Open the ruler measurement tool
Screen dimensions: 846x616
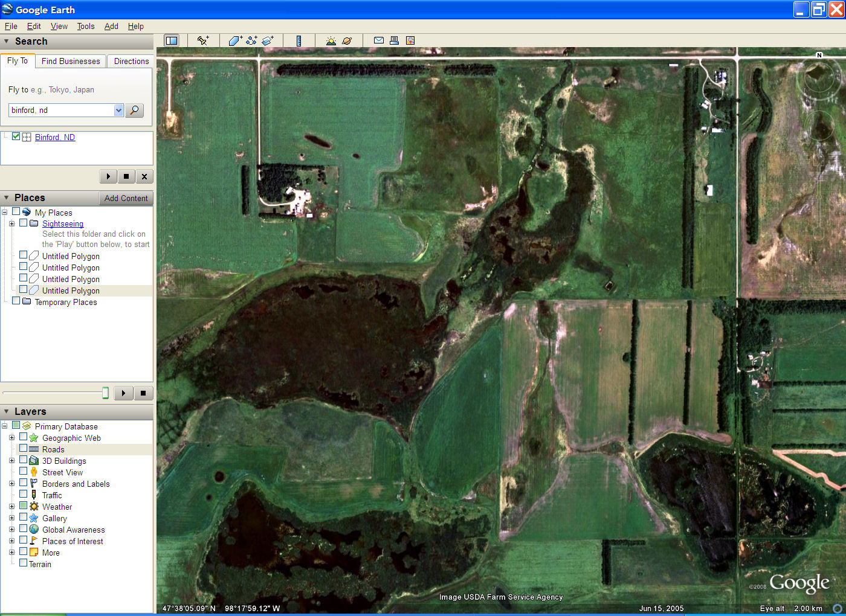point(299,40)
